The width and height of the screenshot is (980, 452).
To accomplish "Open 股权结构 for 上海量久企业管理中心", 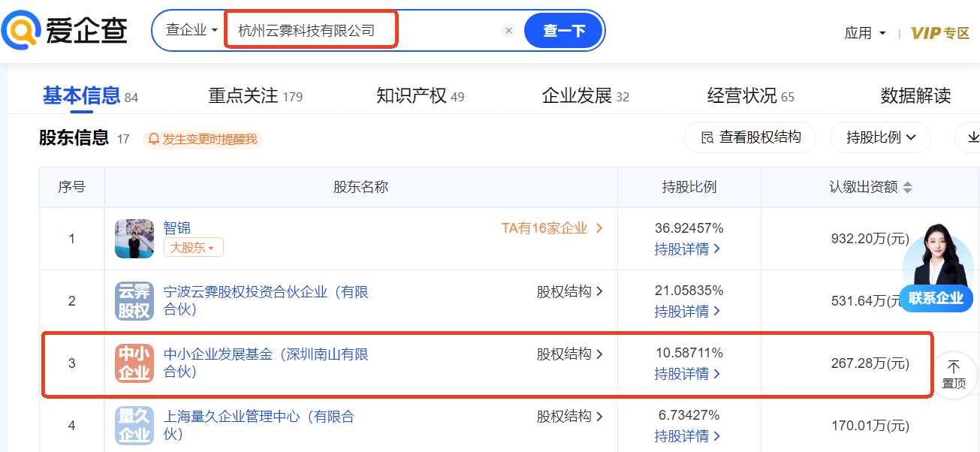I will [x=569, y=416].
